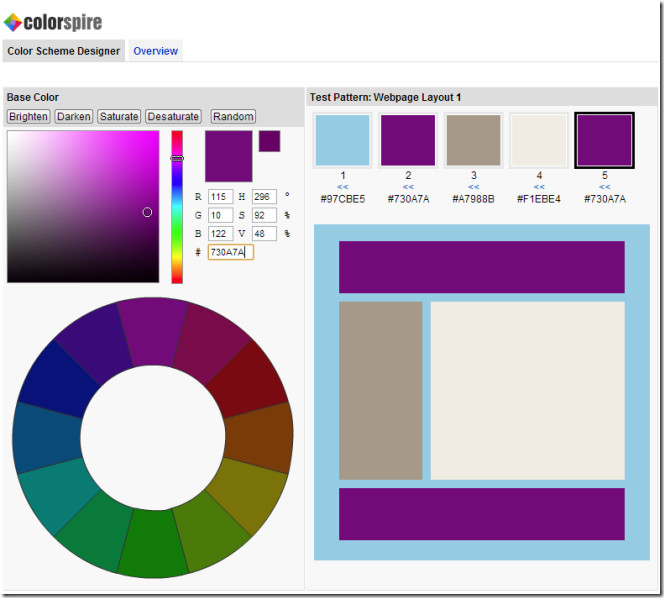
Task: Open the Overview tab
Action: click(x=155, y=51)
